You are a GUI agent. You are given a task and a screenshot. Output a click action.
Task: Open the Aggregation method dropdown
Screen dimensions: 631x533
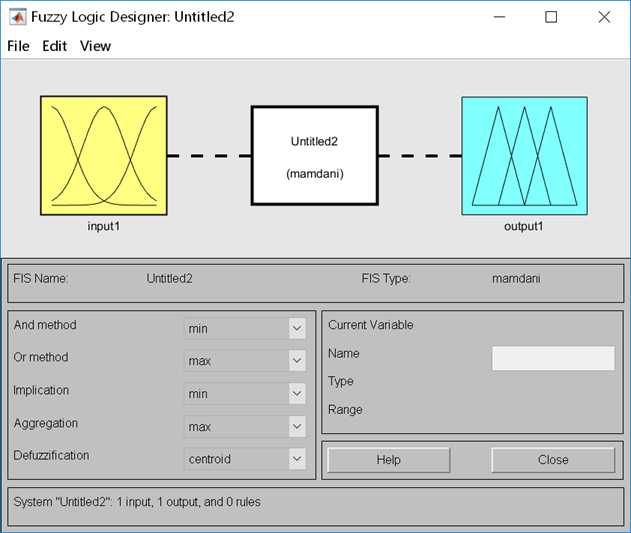245,426
